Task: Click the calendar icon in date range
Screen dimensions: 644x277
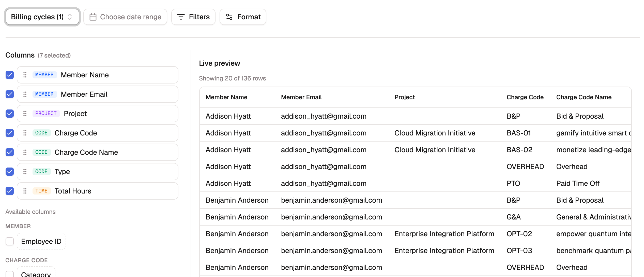Action: (x=93, y=17)
